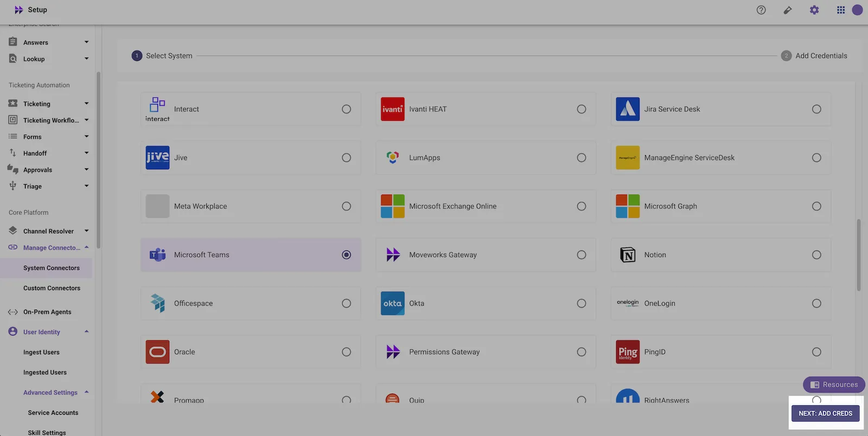Select the Meta Workplace radio button
The height and width of the screenshot is (436, 868).
pos(346,206)
